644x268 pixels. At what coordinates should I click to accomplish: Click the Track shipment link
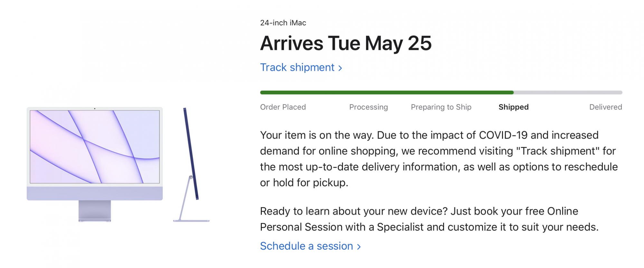[x=297, y=68]
